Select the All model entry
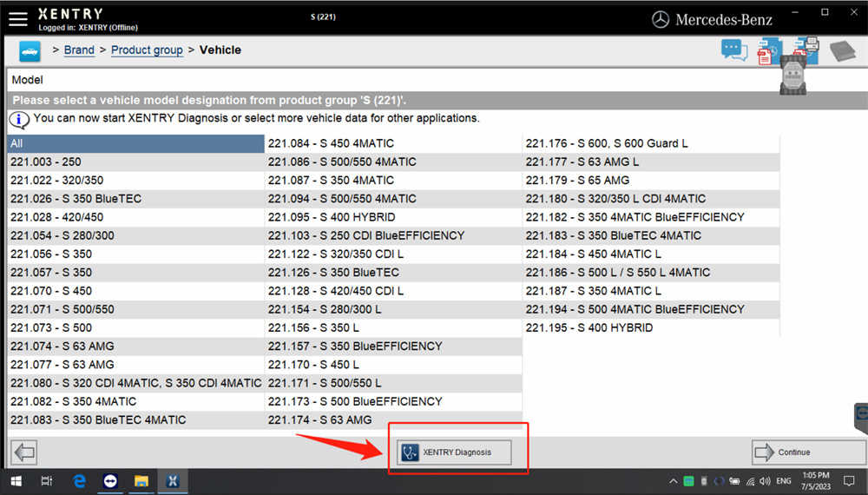Image resolution: width=868 pixels, height=495 pixels. (135, 143)
